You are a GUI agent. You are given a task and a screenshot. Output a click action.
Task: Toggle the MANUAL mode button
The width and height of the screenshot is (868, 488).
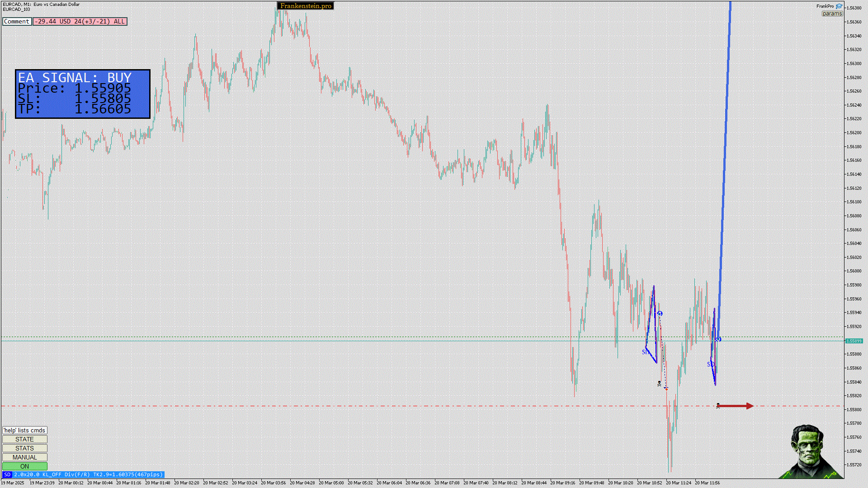point(24,457)
